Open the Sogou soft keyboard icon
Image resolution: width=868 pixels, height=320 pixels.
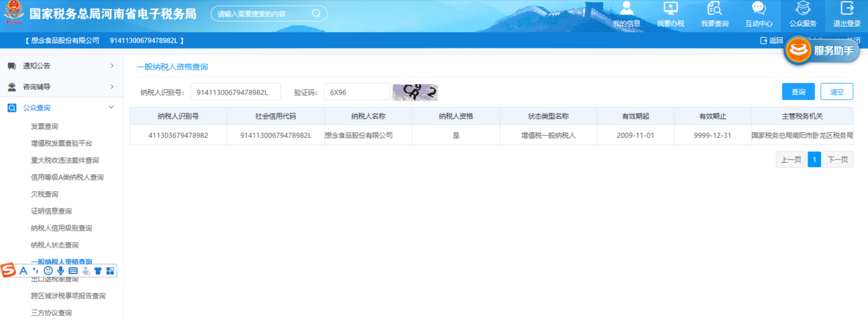point(73,271)
